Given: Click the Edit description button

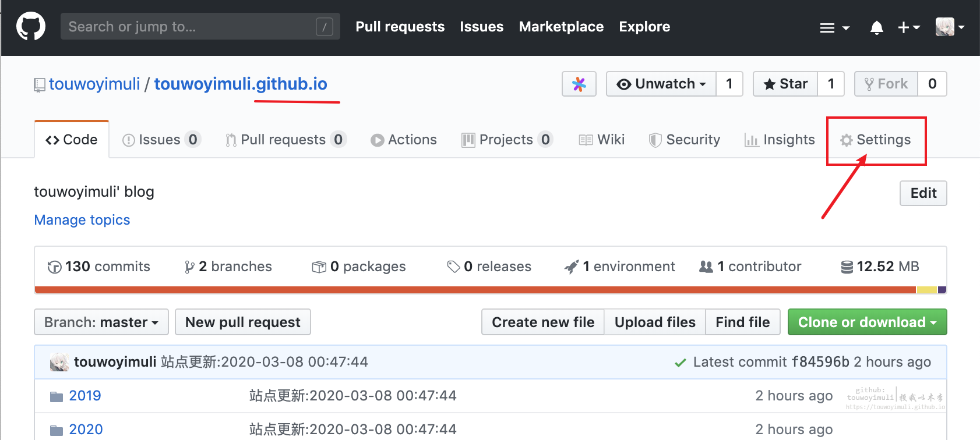Looking at the screenshot, I should click(x=923, y=193).
